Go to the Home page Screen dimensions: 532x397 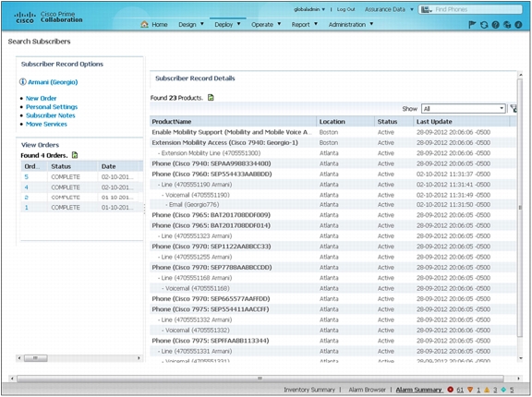160,24
